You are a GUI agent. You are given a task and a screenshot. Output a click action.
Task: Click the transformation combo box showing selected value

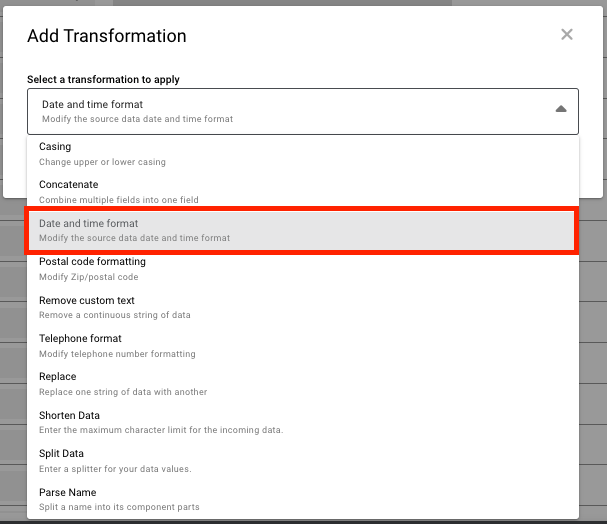pos(290,111)
